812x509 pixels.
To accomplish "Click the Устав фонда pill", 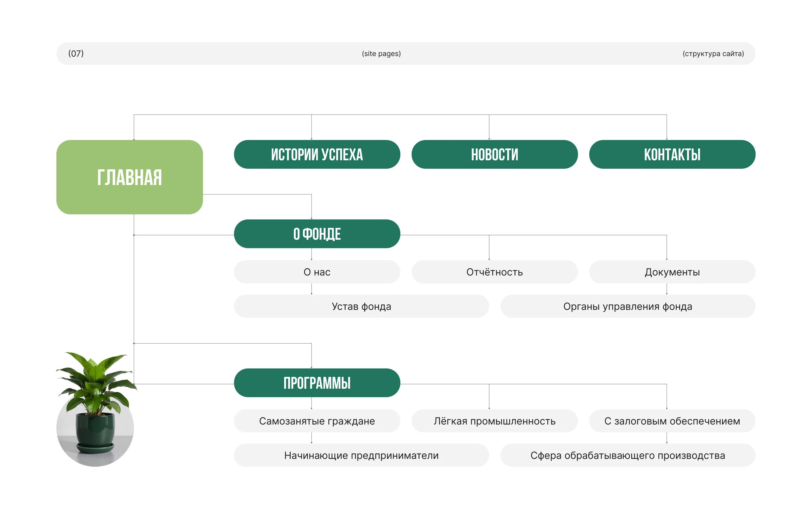I will 361,306.
